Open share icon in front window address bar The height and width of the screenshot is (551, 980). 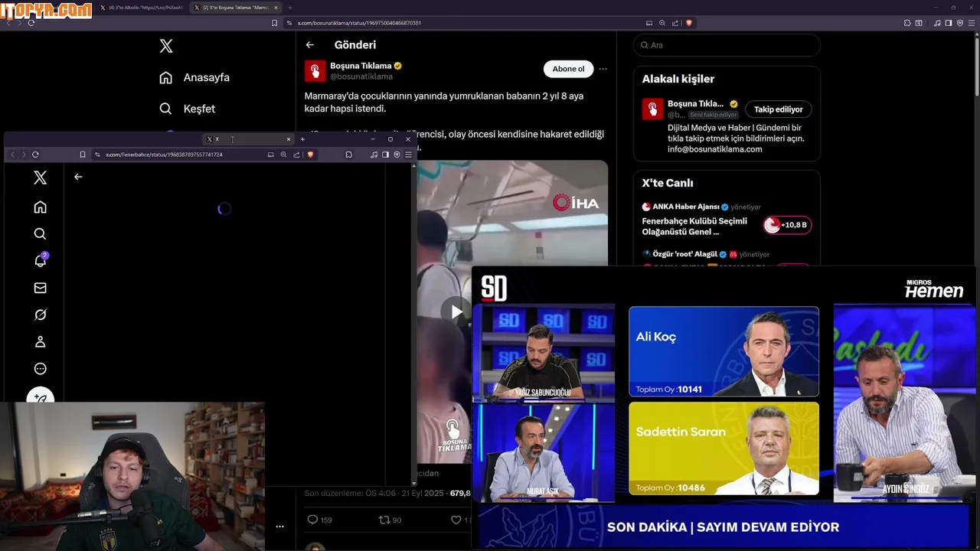pyautogui.click(x=297, y=155)
